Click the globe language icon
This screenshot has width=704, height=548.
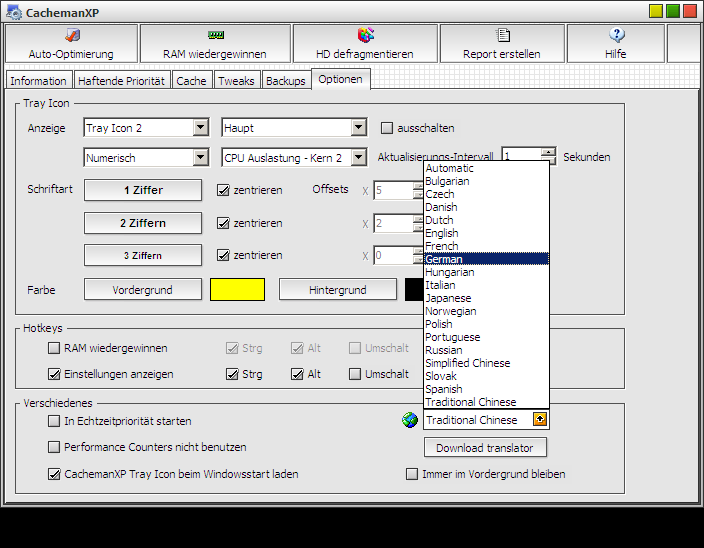[410, 420]
